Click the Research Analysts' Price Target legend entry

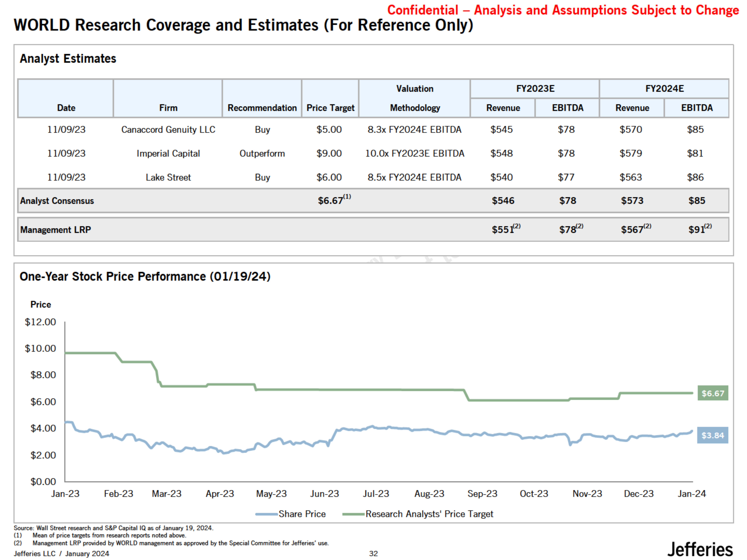418,514
